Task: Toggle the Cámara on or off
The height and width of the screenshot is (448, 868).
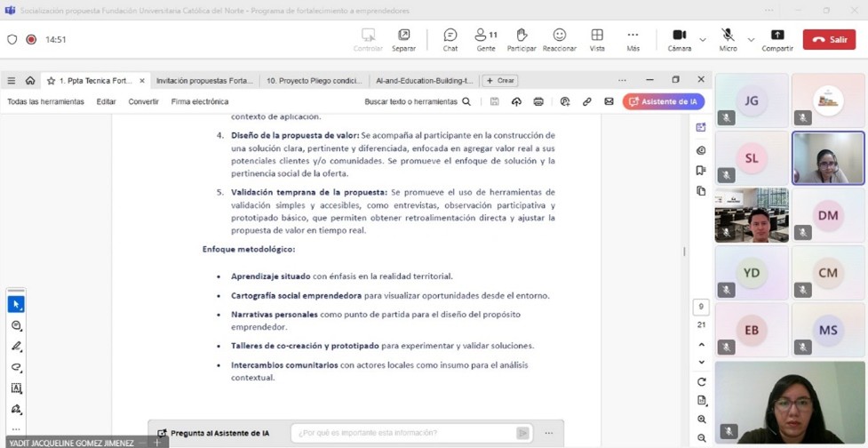Action: (680, 39)
